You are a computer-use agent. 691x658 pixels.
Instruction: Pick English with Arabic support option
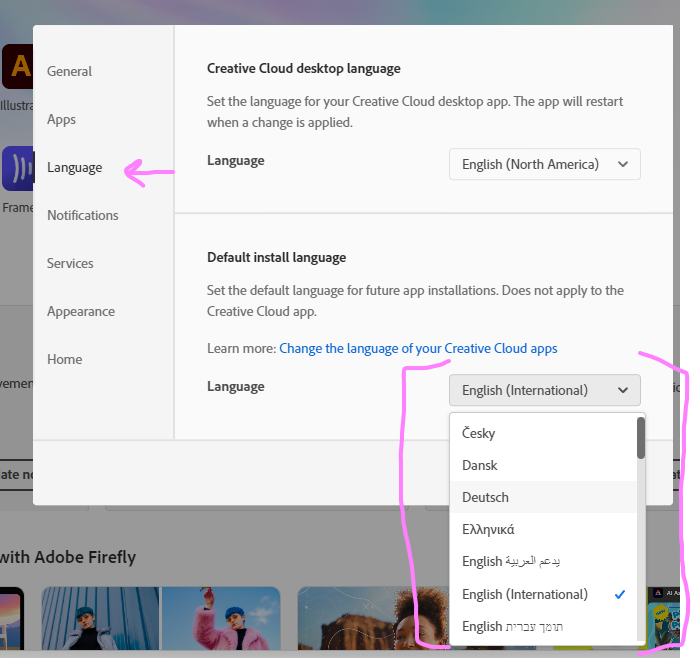(543, 562)
